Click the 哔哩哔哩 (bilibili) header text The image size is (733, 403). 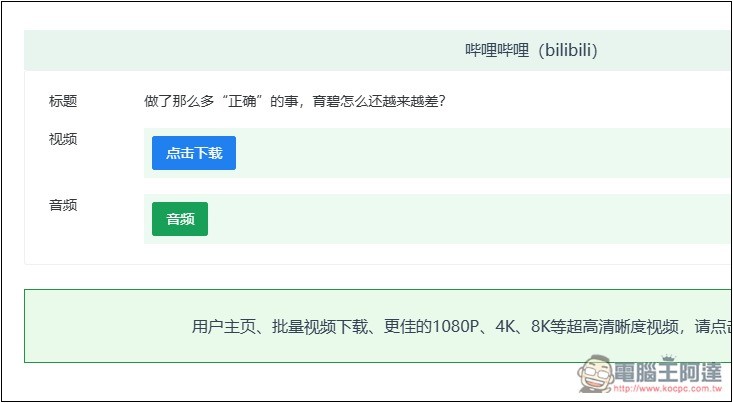tap(531, 50)
